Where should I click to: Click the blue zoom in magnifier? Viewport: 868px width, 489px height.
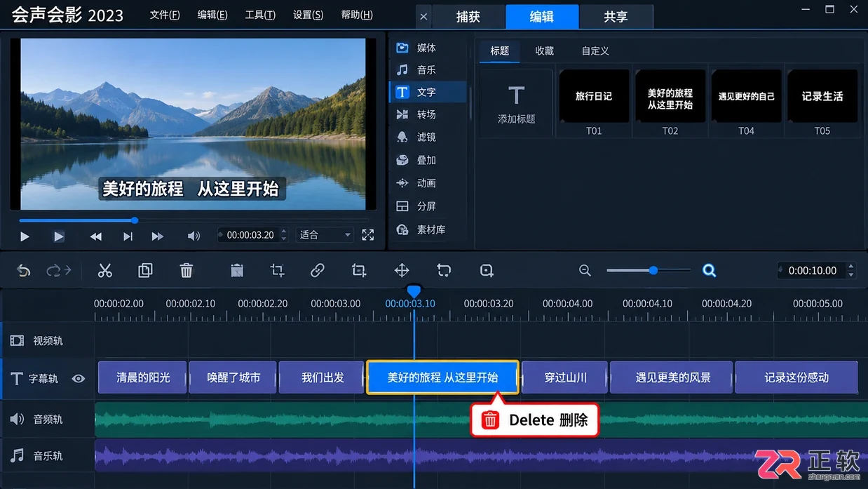pyautogui.click(x=710, y=271)
